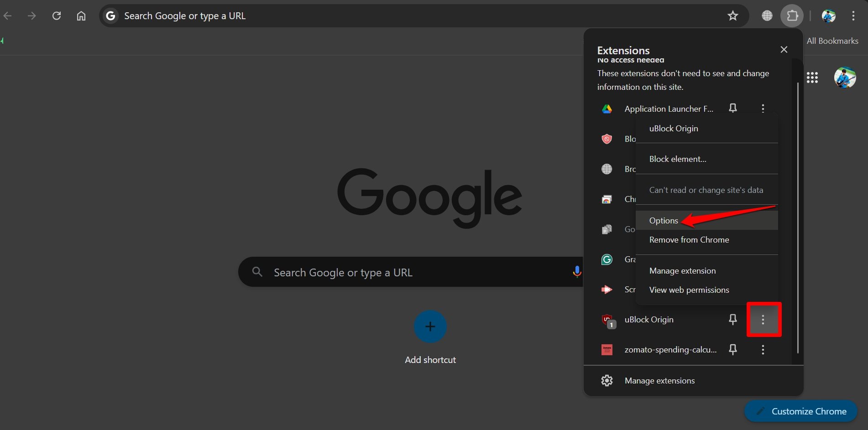Bookmark this tab with star icon
868x430 pixels.
(x=733, y=16)
